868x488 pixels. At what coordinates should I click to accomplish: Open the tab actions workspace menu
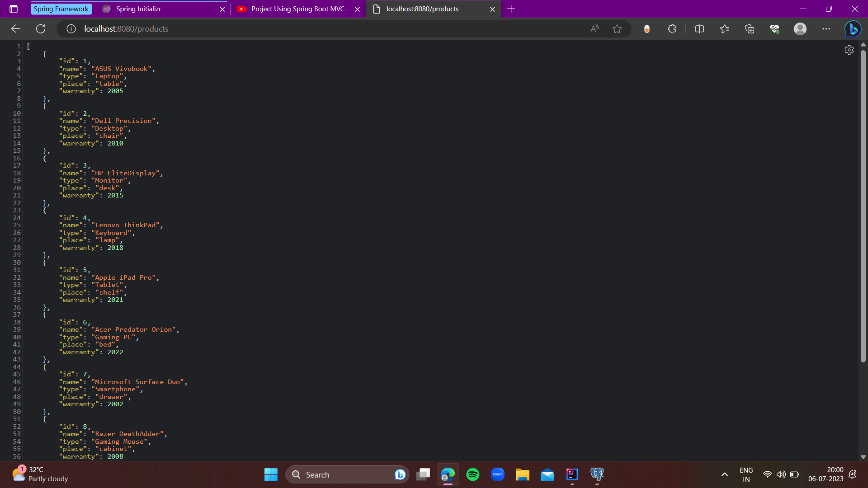(x=13, y=9)
